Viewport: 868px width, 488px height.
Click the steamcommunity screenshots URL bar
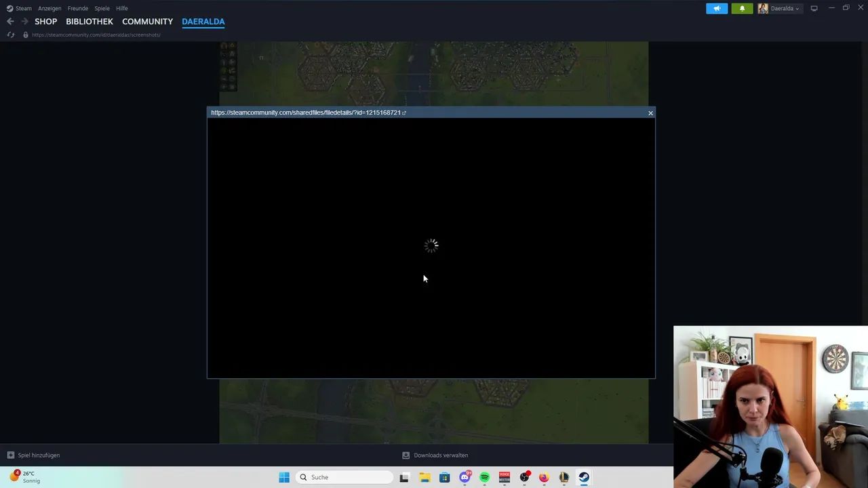[x=96, y=35]
